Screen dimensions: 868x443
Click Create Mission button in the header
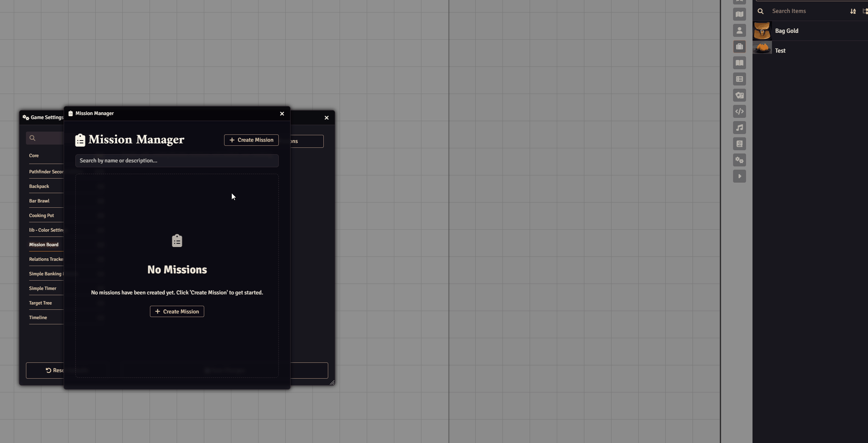(251, 140)
